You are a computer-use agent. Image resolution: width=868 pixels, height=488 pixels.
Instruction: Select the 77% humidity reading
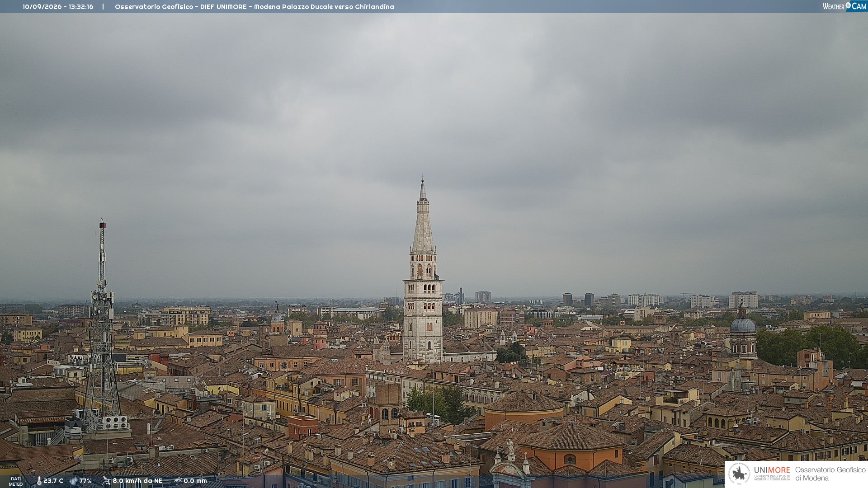point(85,481)
